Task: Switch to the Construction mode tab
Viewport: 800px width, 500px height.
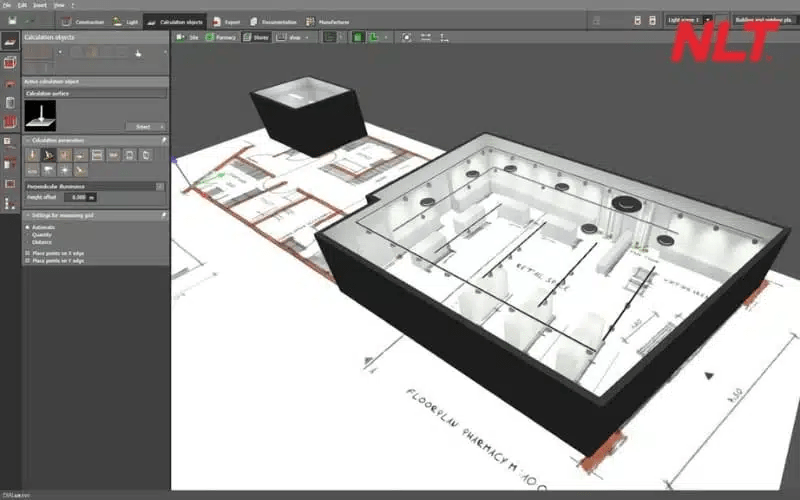Action: coord(78,20)
